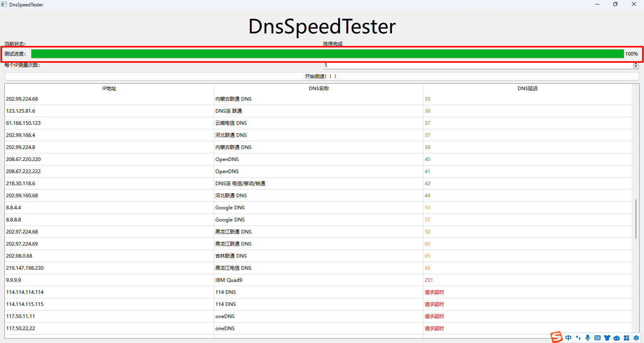Open the AI assistant icon in Sogou toolbar

pos(636,338)
